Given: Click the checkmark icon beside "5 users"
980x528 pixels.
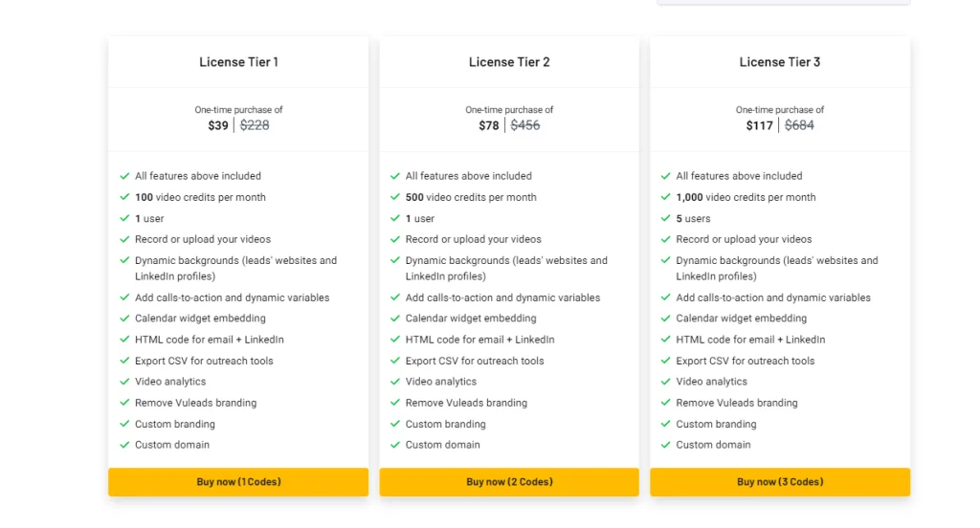Looking at the screenshot, I should point(666,218).
